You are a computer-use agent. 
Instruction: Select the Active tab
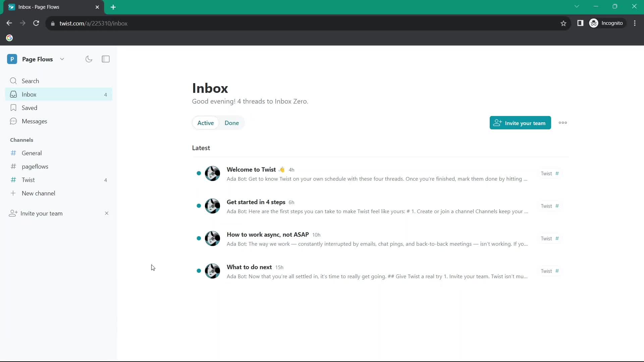pos(205,123)
